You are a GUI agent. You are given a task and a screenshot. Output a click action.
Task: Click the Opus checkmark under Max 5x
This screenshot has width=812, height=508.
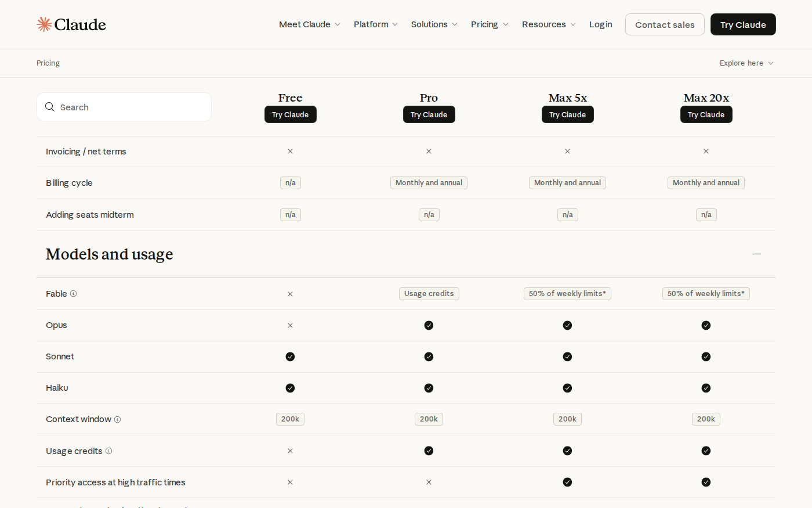[x=567, y=325]
